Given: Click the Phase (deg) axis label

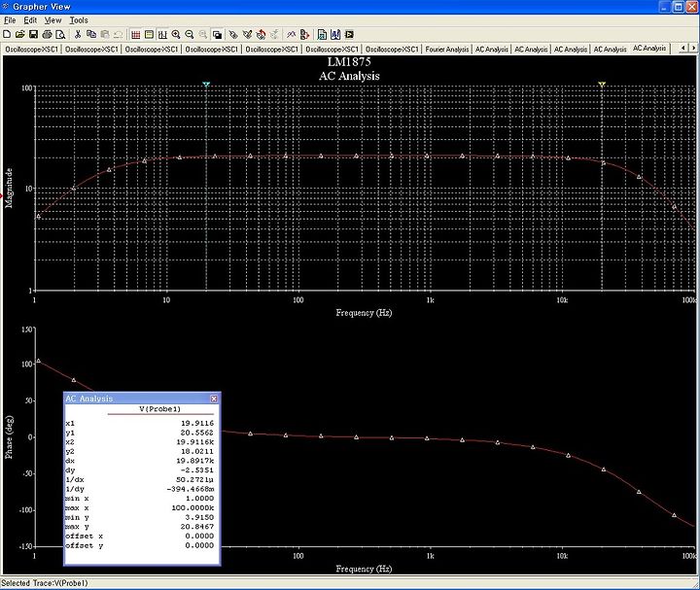Looking at the screenshot, I should [x=9, y=437].
